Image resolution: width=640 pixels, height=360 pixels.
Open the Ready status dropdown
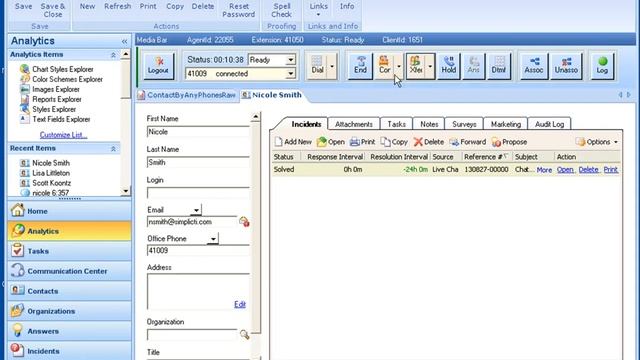[x=290, y=60]
